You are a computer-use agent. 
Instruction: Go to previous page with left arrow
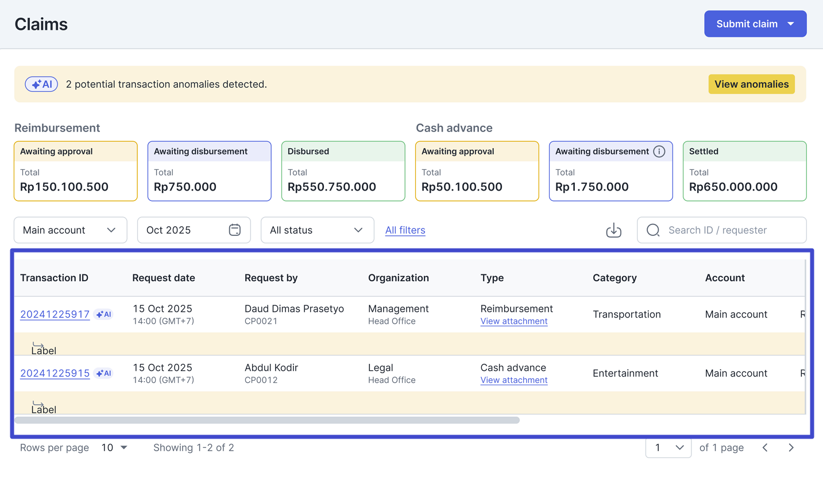765,448
